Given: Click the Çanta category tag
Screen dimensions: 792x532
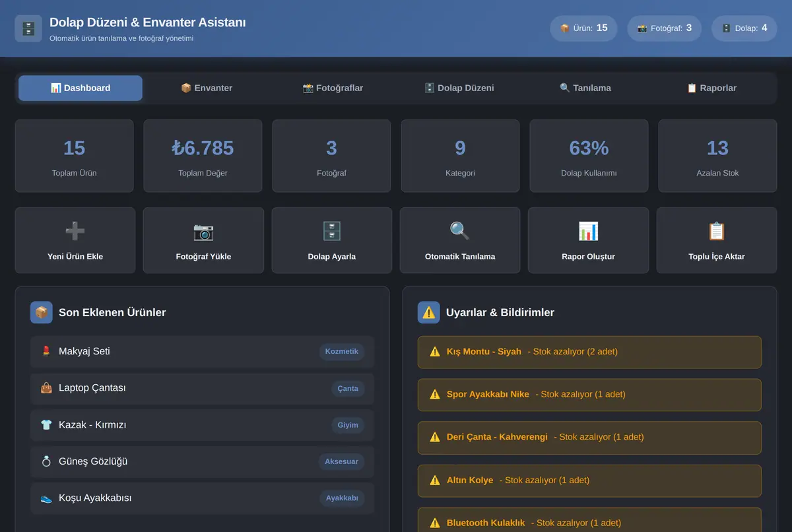Looking at the screenshot, I should point(348,389).
